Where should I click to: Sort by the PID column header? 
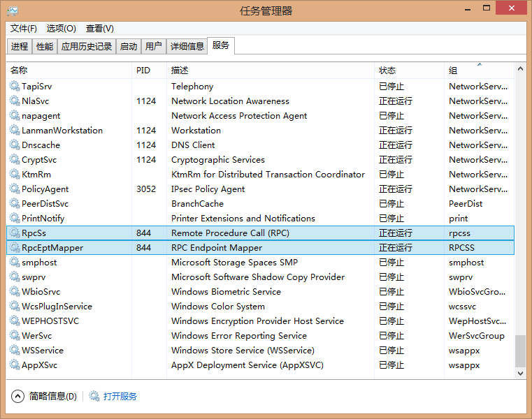click(x=149, y=71)
